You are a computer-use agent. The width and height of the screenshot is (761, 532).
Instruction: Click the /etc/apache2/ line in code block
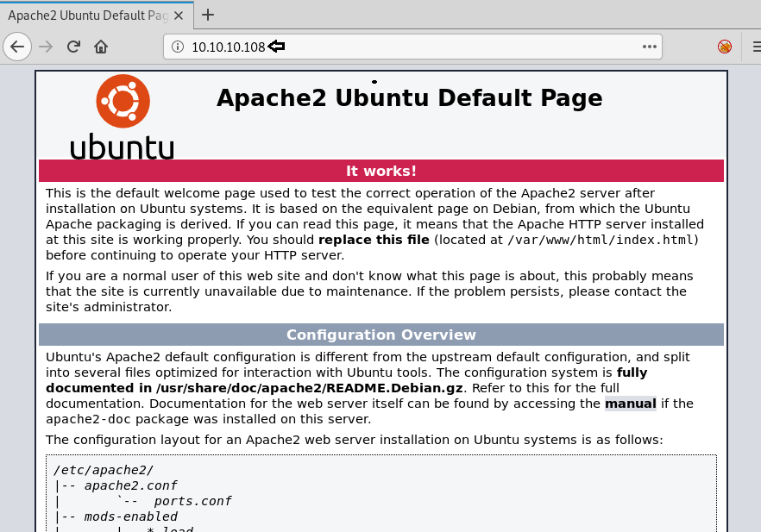104,470
